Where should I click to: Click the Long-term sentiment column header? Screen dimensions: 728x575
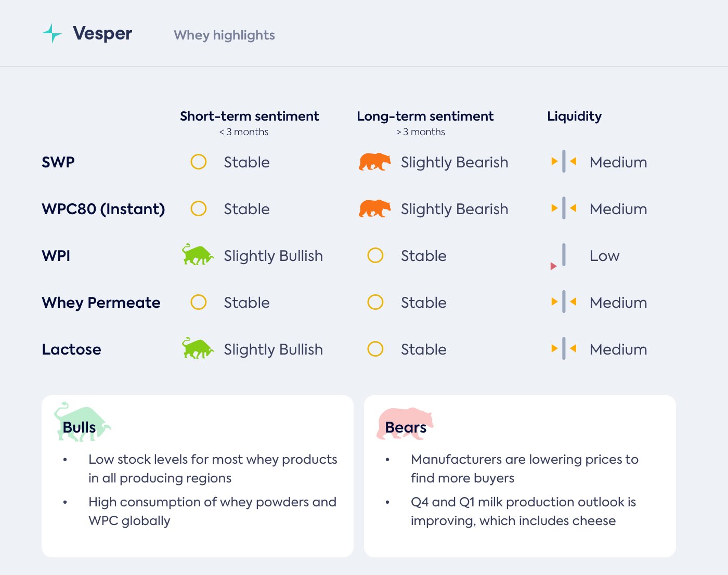coord(425,116)
